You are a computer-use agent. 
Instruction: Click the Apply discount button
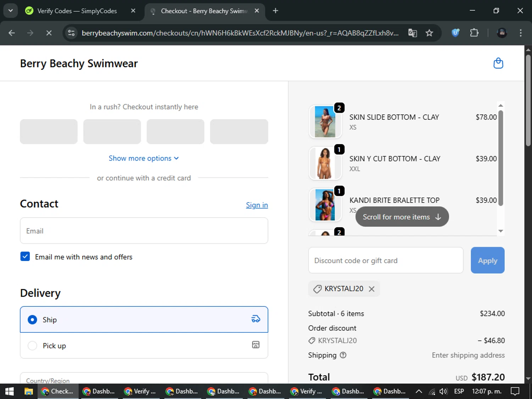(487, 260)
